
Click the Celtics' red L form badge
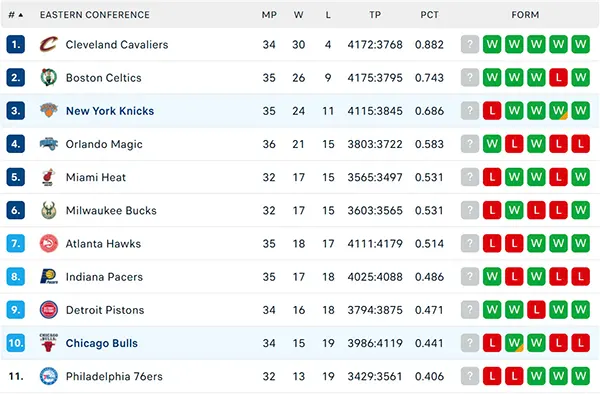558,78
